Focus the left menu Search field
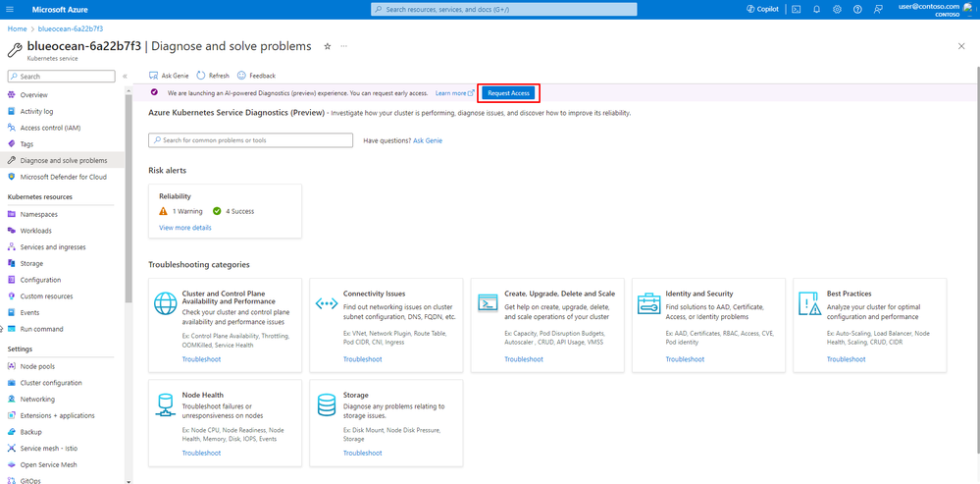Image resolution: width=980 pixels, height=484 pixels. pos(61,77)
